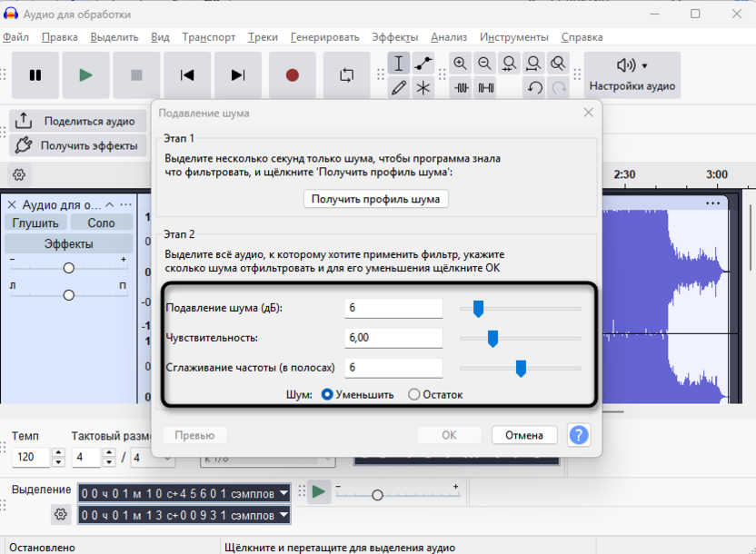Viewport: 756px width, 554px height.
Task: Click Play-at-speed green button
Action: (319, 492)
